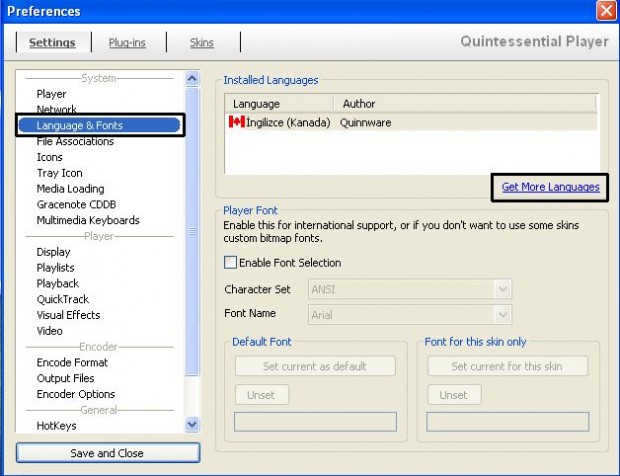Open Visual Effects settings

point(68,315)
